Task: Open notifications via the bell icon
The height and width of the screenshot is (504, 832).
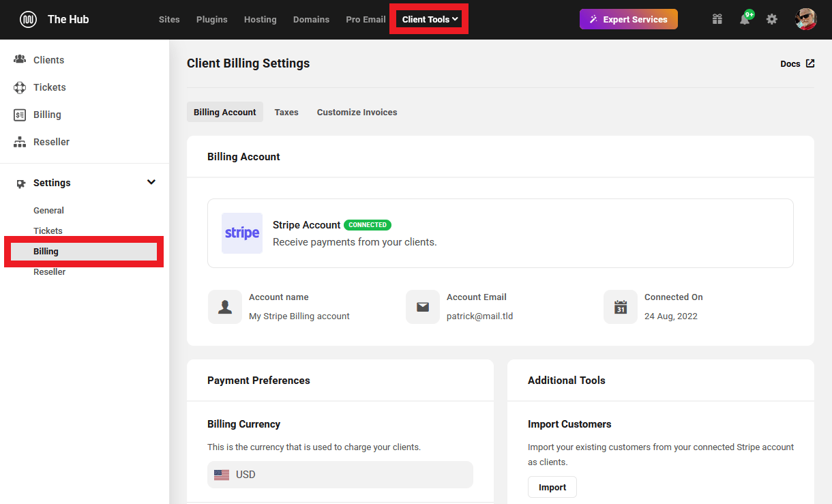Action: 744,19
